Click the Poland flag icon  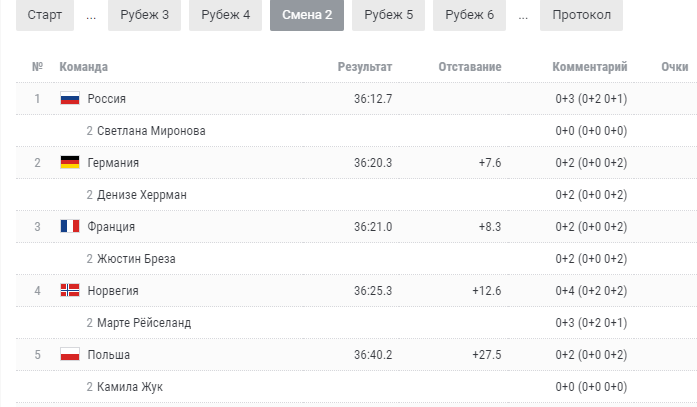[x=70, y=354]
